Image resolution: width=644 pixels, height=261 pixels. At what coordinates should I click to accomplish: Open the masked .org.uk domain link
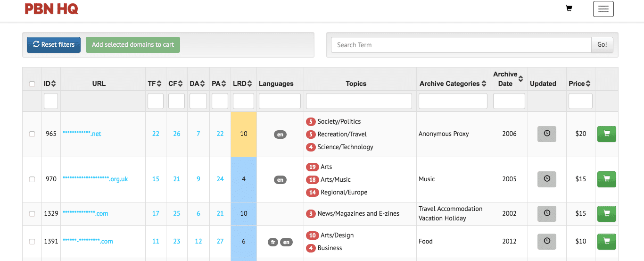tap(95, 179)
